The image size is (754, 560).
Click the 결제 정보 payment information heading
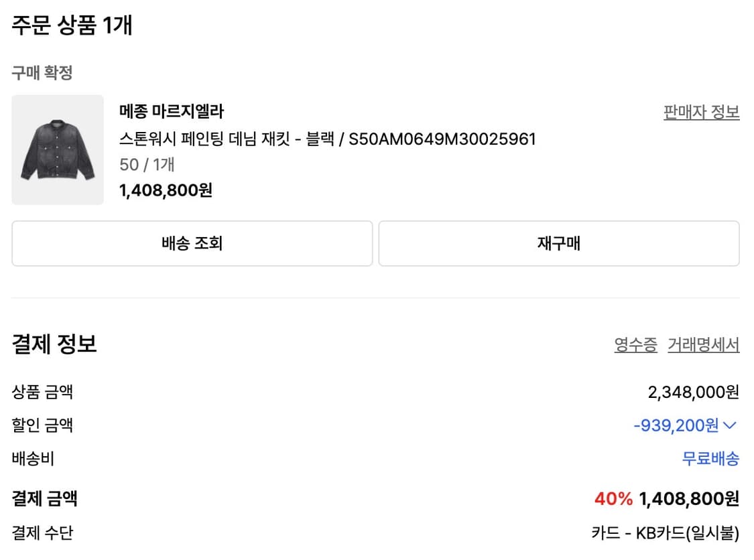(x=52, y=344)
